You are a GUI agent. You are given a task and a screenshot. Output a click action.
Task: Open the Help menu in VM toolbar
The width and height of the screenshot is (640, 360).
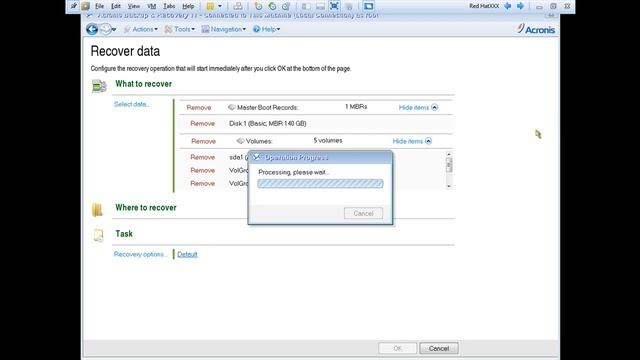click(188, 7)
